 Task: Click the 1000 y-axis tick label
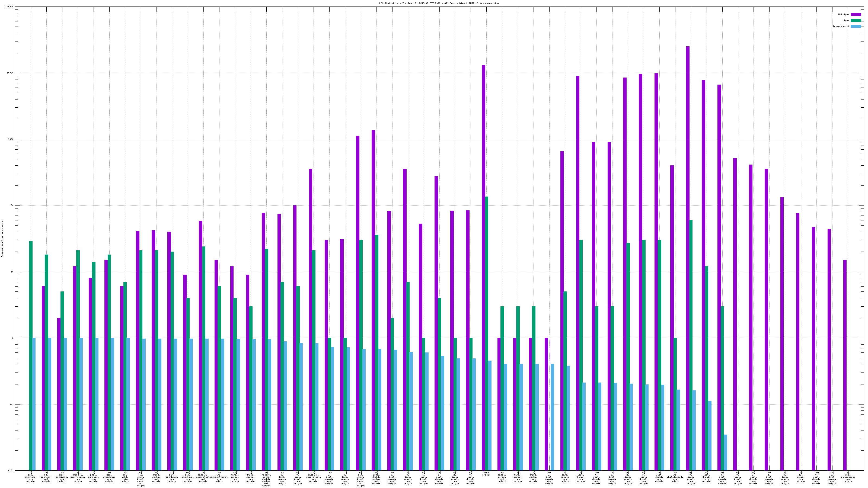tap(11, 139)
